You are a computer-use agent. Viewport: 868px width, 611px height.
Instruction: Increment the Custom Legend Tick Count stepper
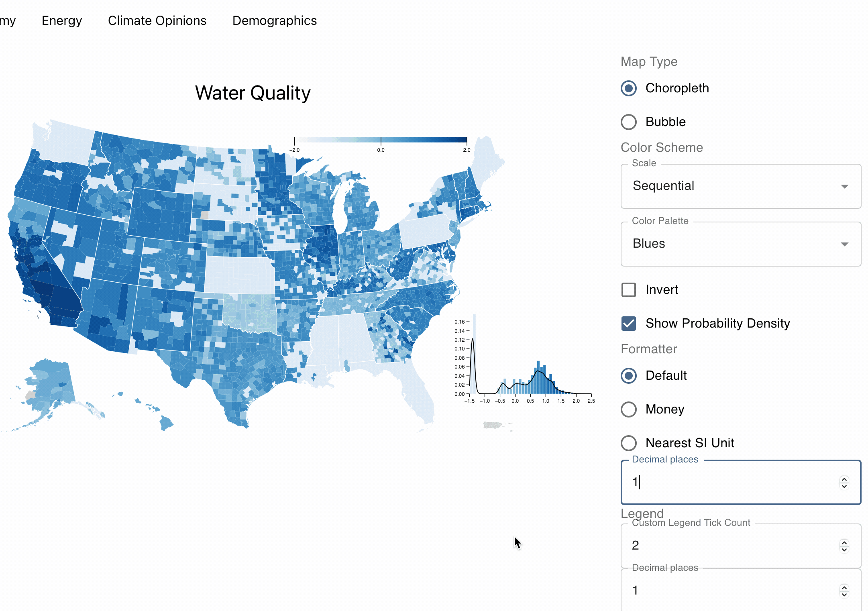[844, 543]
